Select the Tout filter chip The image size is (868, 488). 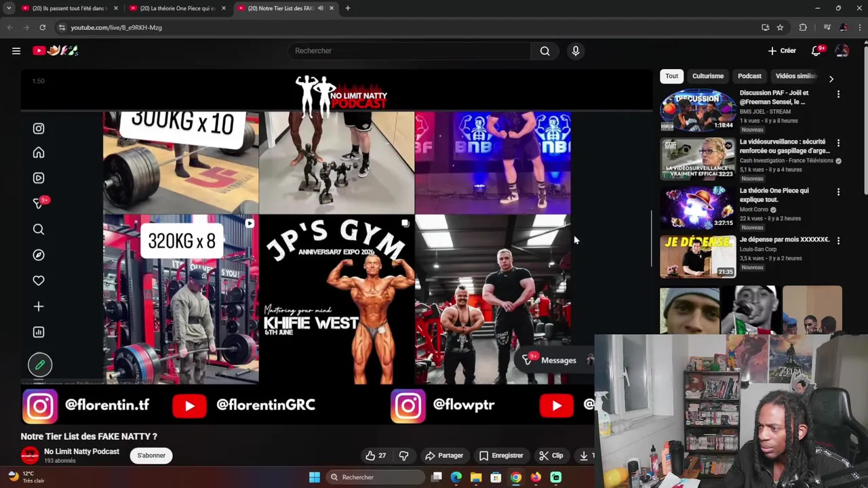671,76
